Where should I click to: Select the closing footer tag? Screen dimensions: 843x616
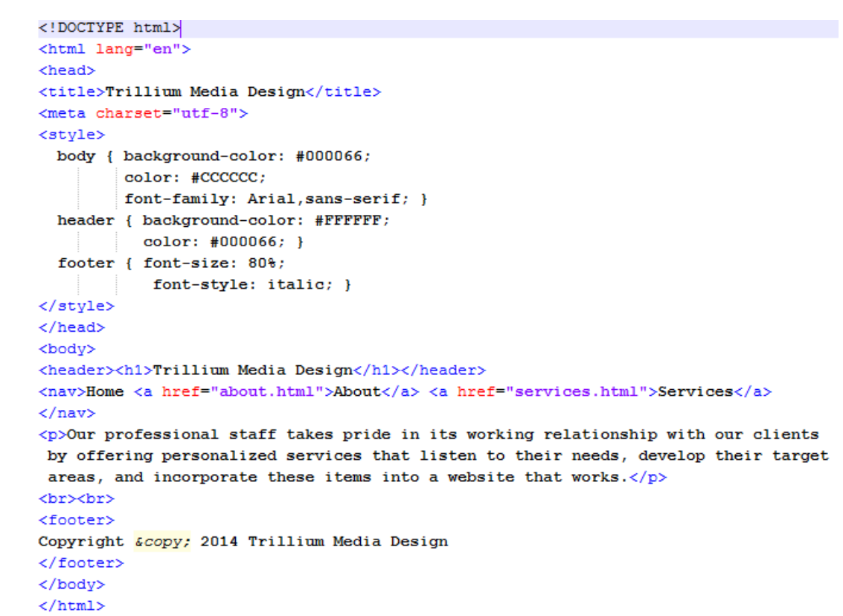tap(81, 563)
